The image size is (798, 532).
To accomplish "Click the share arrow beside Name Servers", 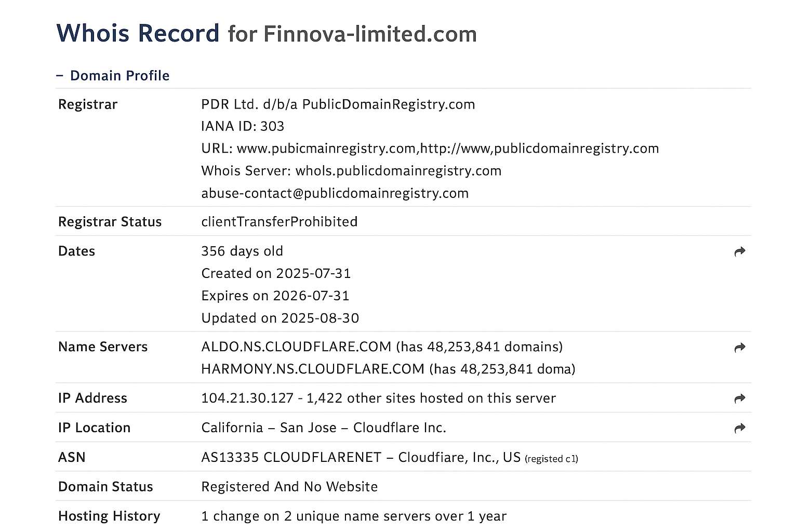I will (x=740, y=347).
